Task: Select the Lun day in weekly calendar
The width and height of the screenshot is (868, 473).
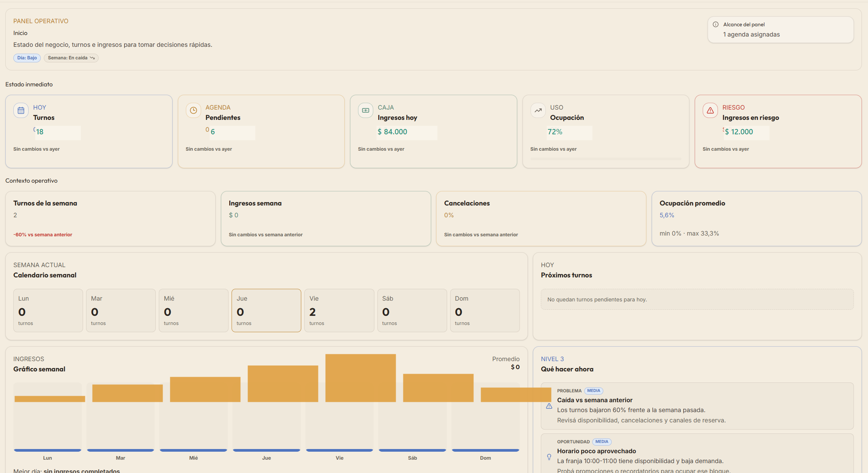Action: point(48,311)
